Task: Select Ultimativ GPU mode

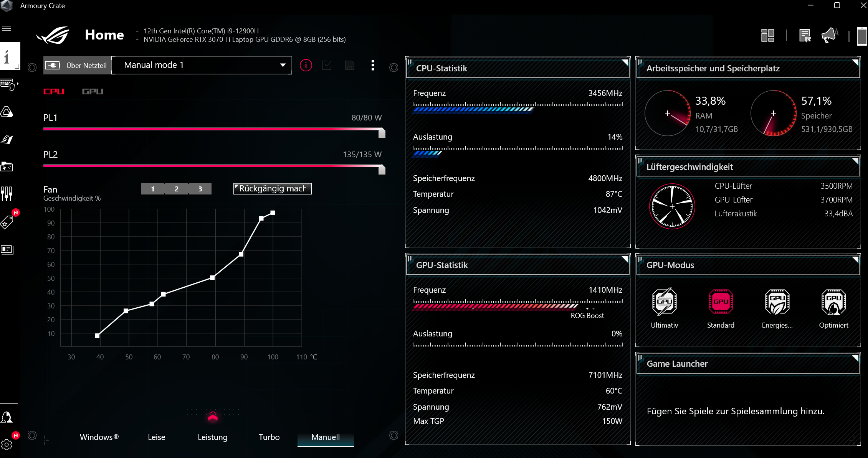Action: pyautogui.click(x=664, y=302)
